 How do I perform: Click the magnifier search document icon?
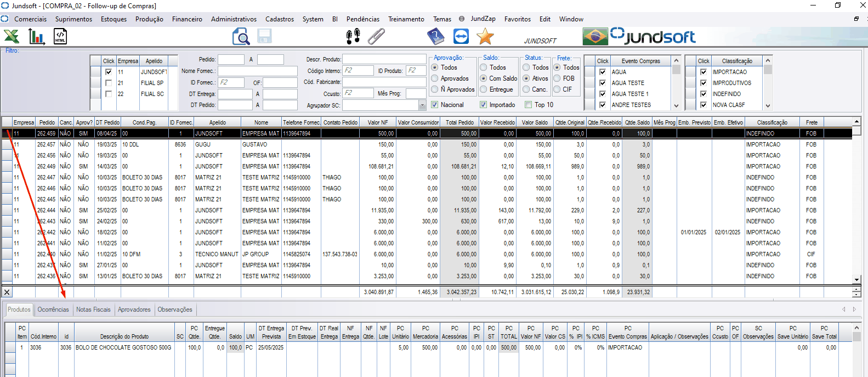pyautogui.click(x=241, y=37)
